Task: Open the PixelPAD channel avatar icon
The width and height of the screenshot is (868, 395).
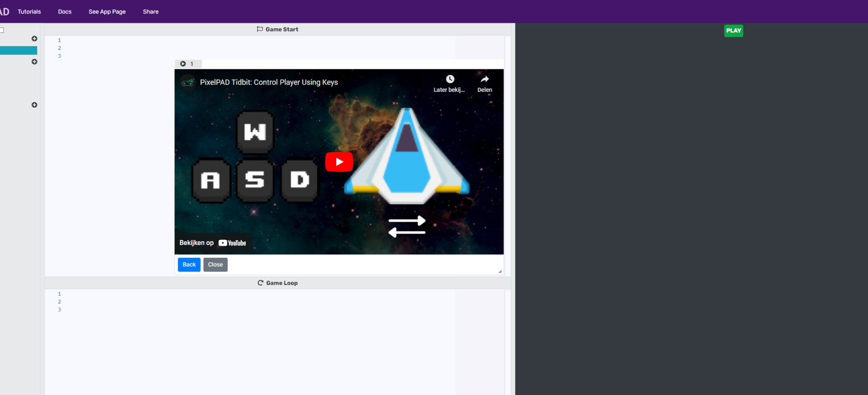Action: pos(187,82)
